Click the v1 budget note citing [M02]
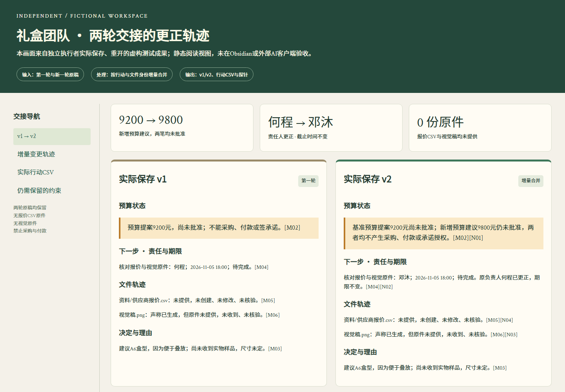The width and height of the screenshot is (565, 392). [219, 228]
